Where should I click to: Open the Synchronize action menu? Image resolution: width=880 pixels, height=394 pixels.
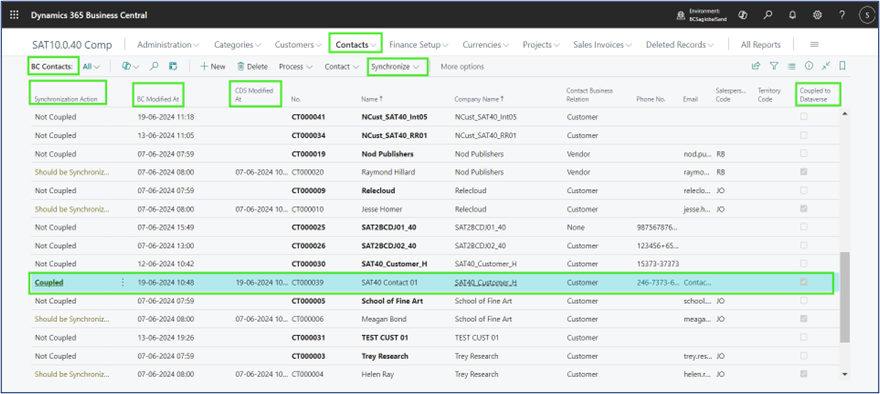pyautogui.click(x=396, y=66)
